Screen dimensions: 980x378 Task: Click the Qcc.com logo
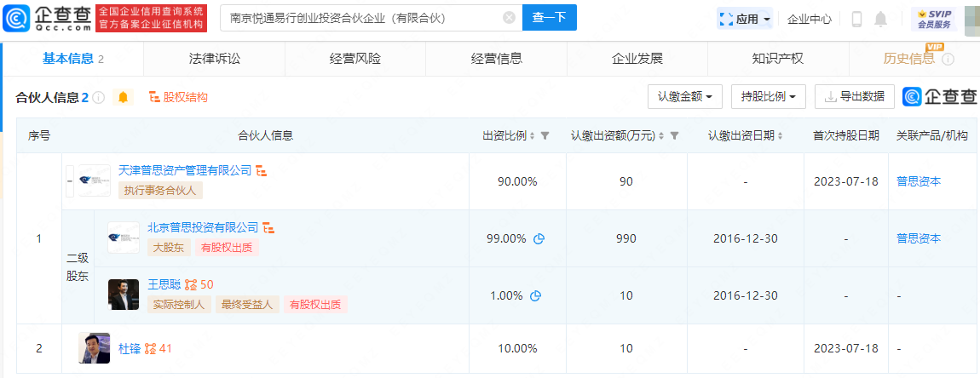[x=47, y=18]
